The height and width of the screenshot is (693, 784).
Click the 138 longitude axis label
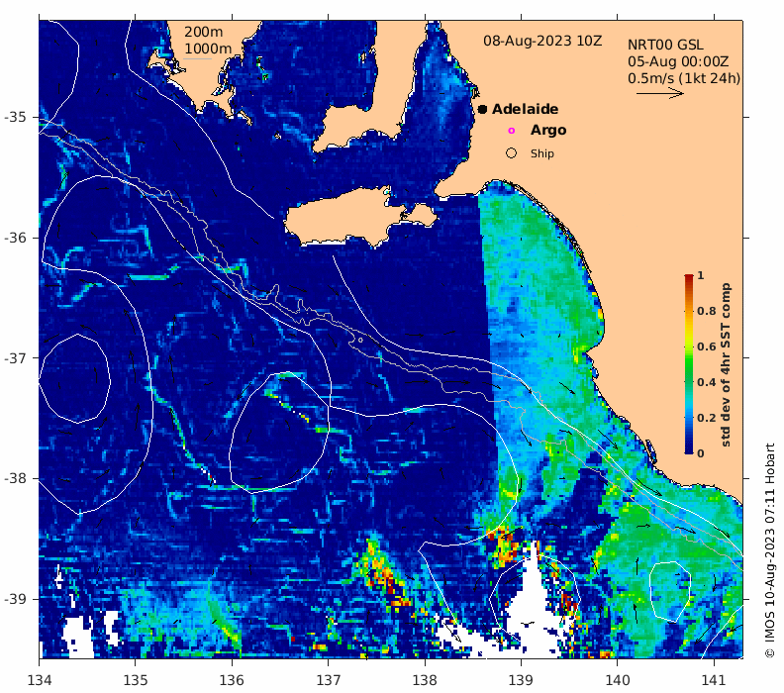425,680
